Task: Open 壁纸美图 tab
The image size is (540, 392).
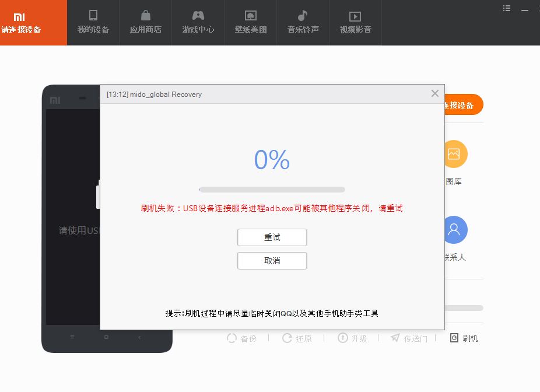Action: (251, 22)
